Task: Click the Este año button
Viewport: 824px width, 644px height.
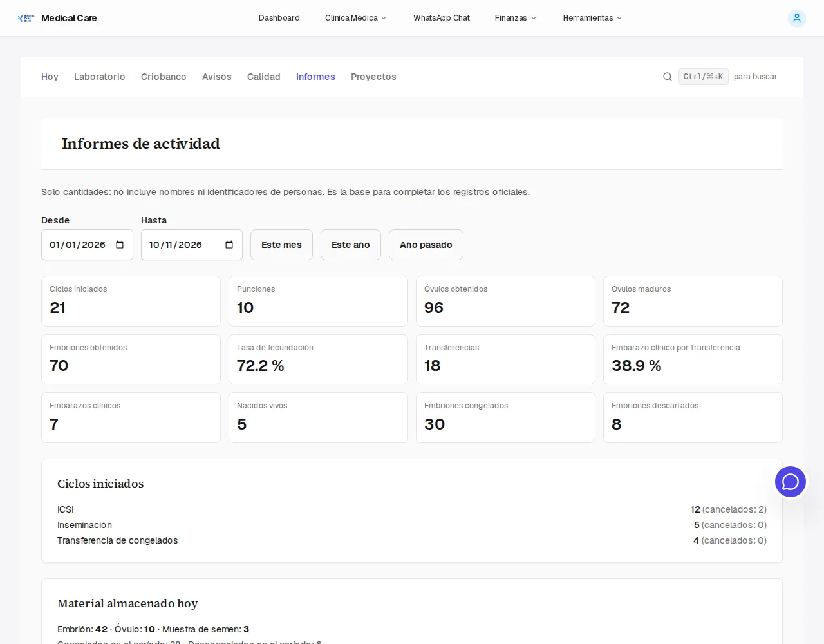Action: coord(351,245)
